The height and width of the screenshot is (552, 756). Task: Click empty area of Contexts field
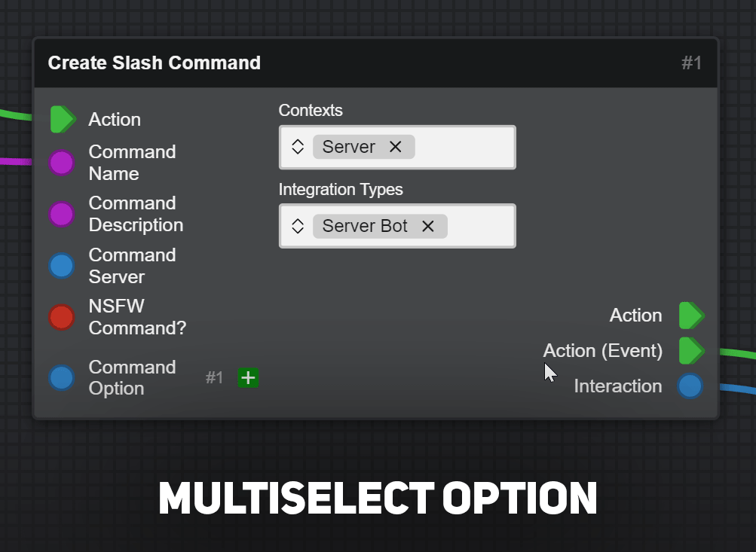[464, 147]
